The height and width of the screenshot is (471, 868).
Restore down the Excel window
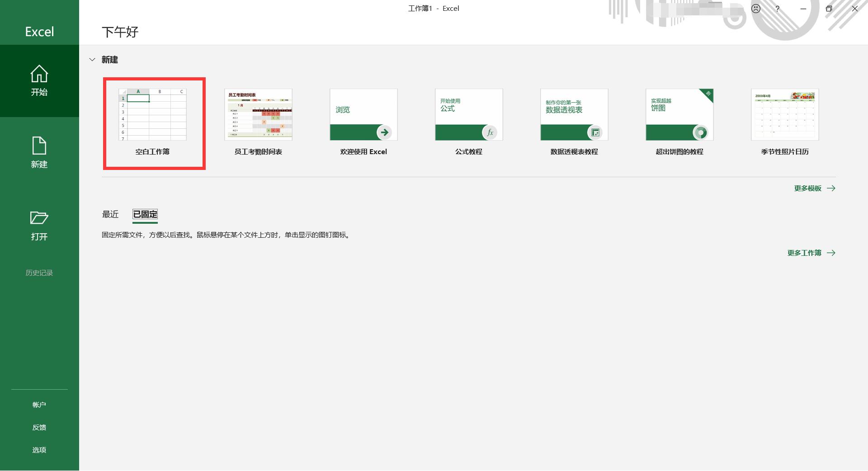pyautogui.click(x=829, y=9)
